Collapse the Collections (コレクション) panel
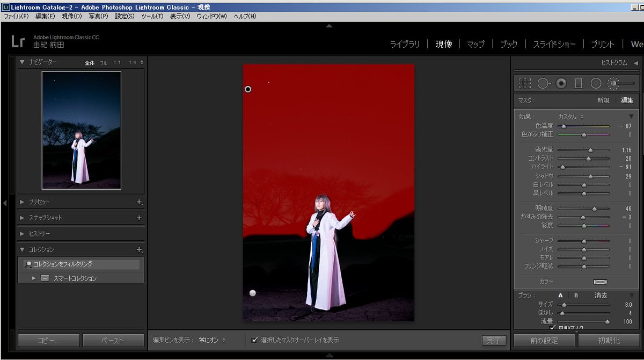 point(23,249)
